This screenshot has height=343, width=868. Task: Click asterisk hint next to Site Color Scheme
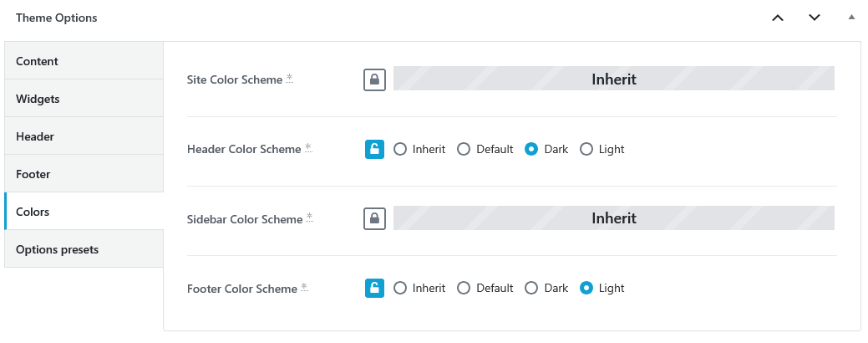[290, 79]
